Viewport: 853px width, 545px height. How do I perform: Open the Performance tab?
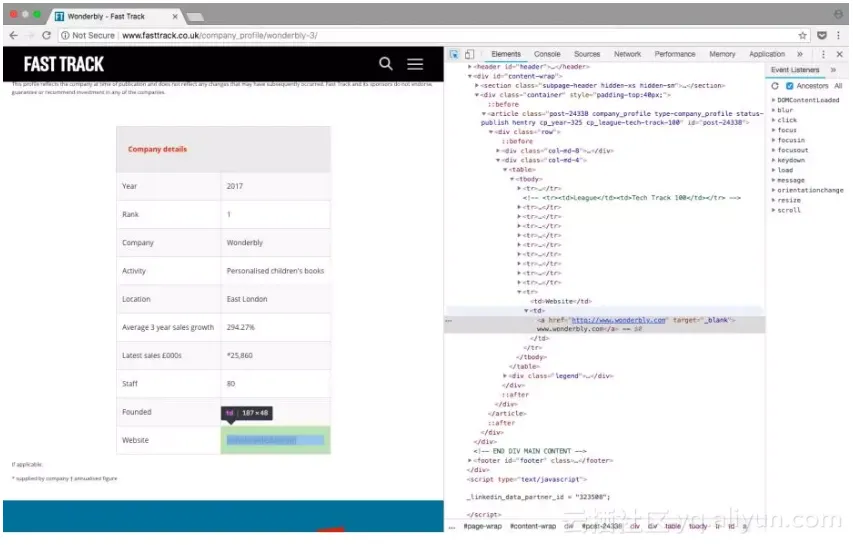tap(675, 54)
